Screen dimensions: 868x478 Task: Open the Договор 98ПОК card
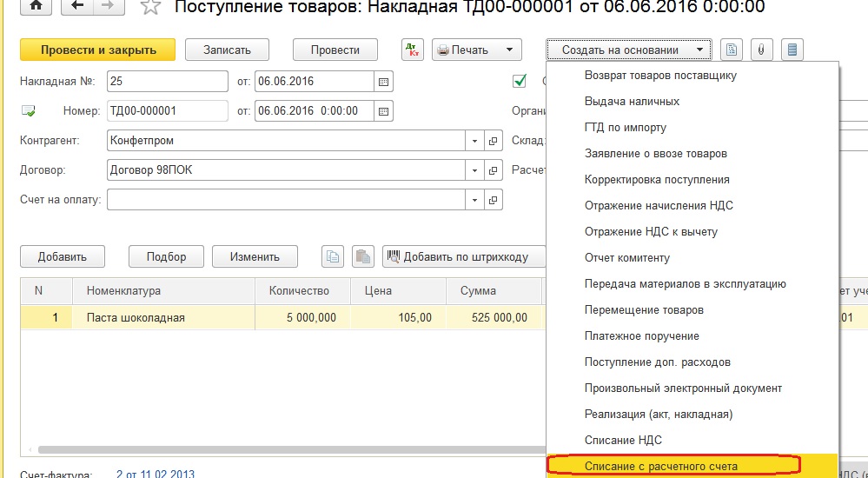pyautogui.click(x=493, y=170)
